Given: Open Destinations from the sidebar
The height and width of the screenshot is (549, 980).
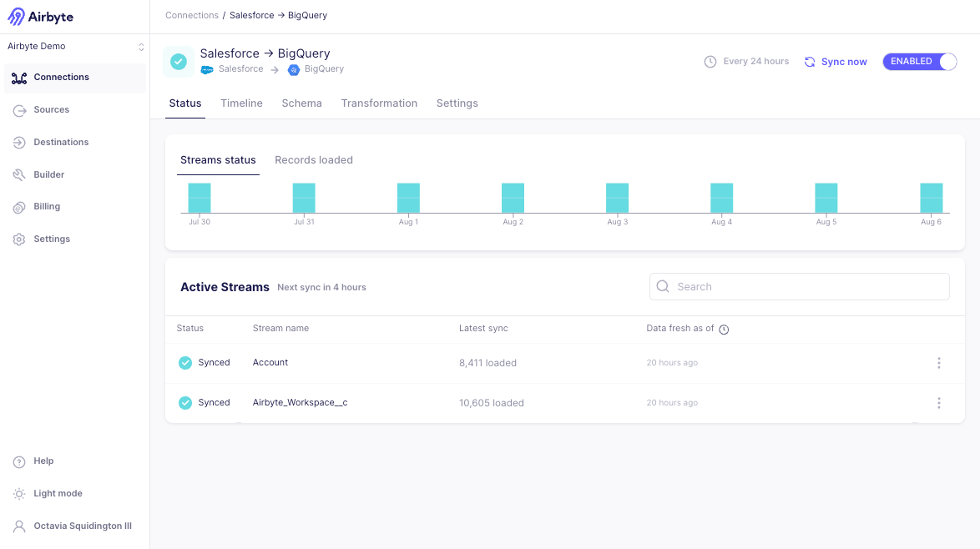Looking at the screenshot, I should [60, 143].
